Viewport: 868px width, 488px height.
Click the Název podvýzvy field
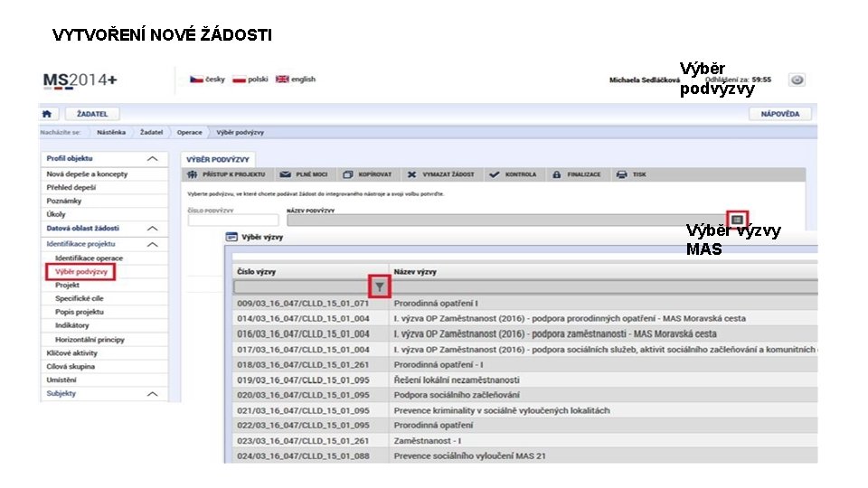(506, 221)
